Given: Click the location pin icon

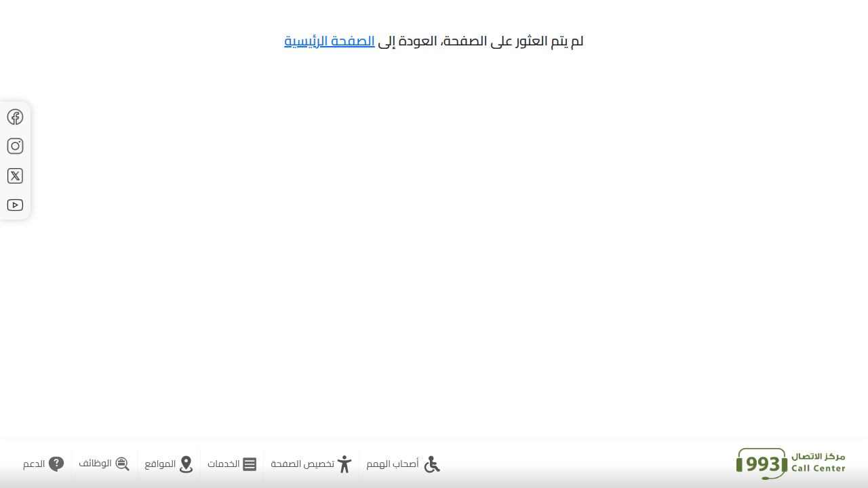Looking at the screenshot, I should pos(186,464).
